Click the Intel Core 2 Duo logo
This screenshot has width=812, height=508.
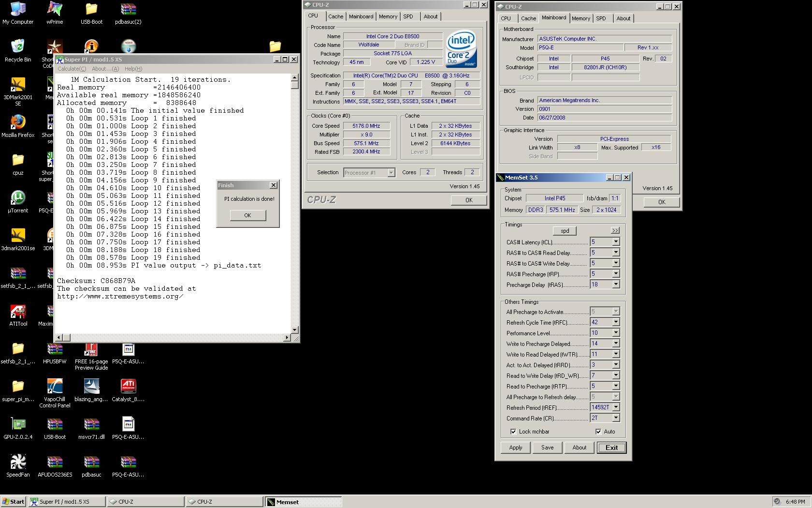461,48
